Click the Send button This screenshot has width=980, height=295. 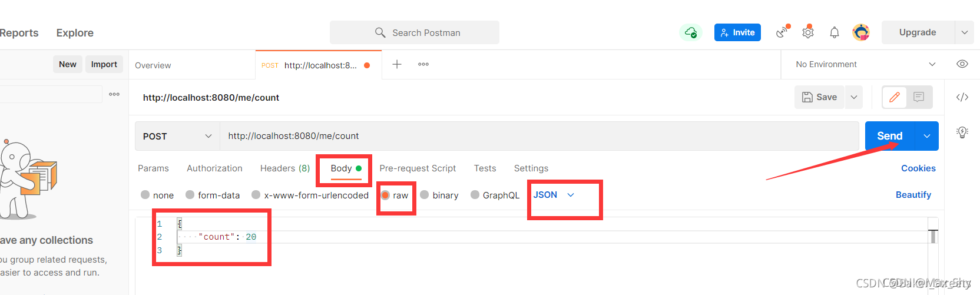890,136
